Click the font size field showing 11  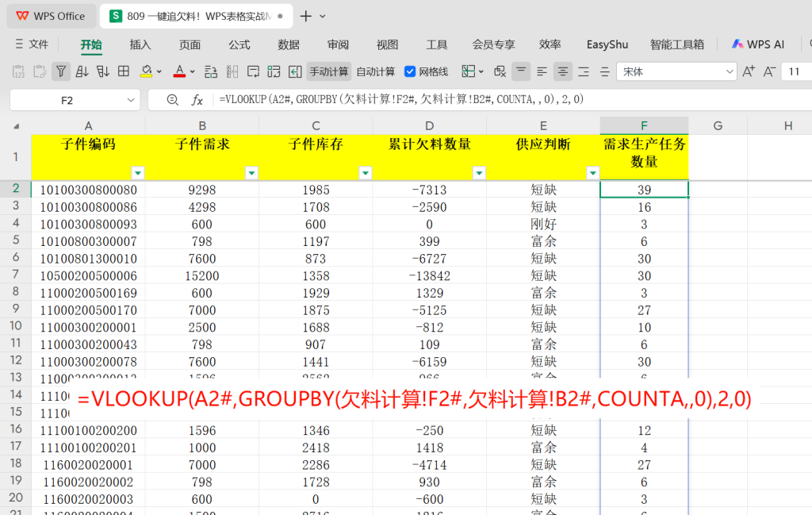(x=796, y=71)
